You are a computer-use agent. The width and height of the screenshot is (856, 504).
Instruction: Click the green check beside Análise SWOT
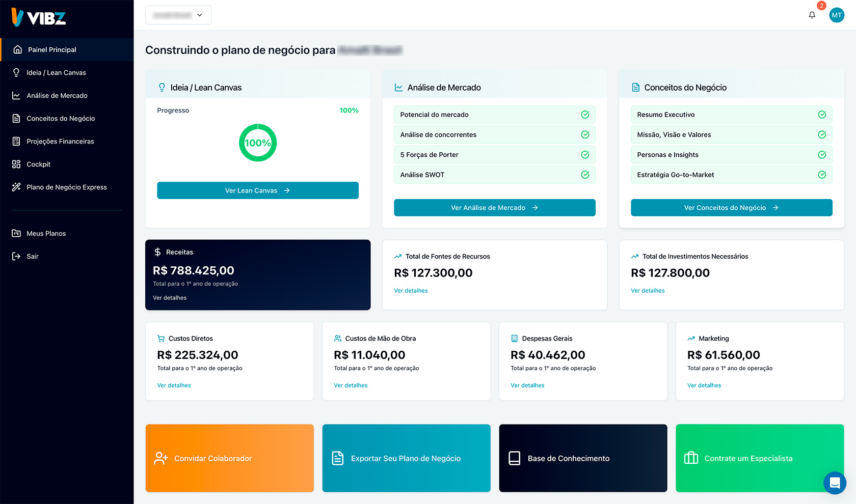[x=584, y=174]
